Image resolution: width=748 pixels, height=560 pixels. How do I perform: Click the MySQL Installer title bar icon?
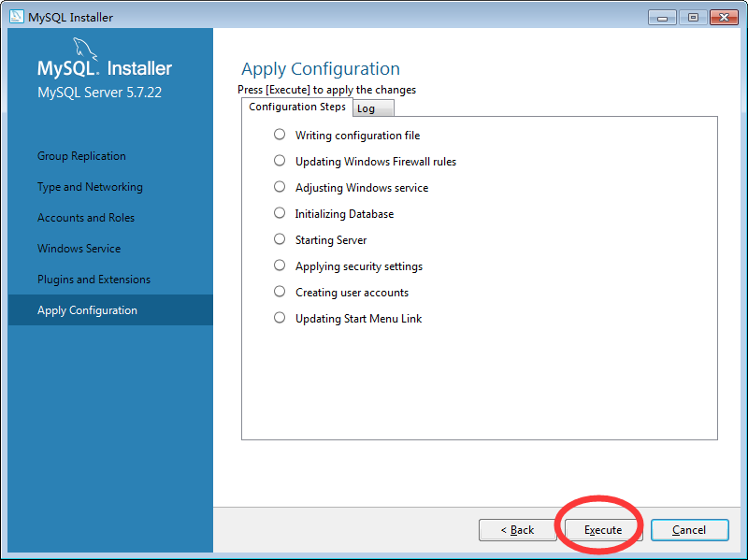click(x=16, y=17)
